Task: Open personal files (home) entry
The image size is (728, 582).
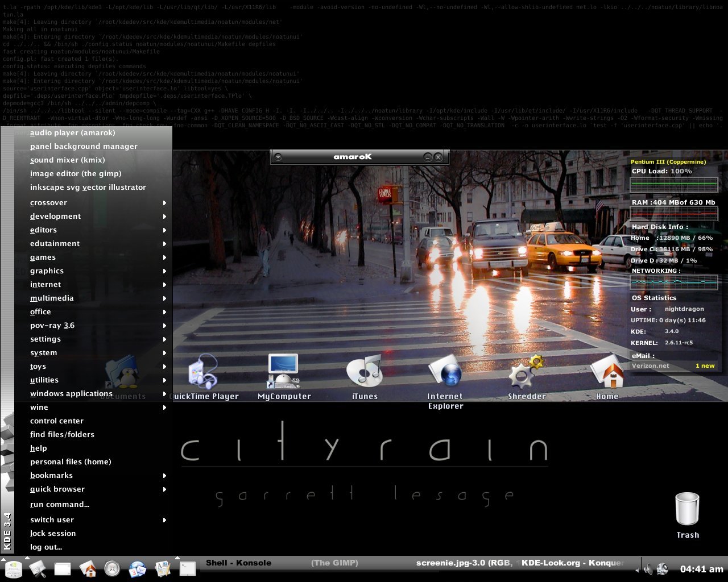Action: pyautogui.click(x=93, y=462)
